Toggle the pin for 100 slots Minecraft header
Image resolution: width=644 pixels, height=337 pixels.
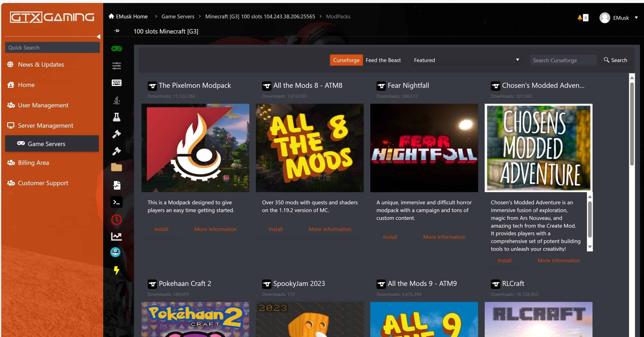pos(117,31)
